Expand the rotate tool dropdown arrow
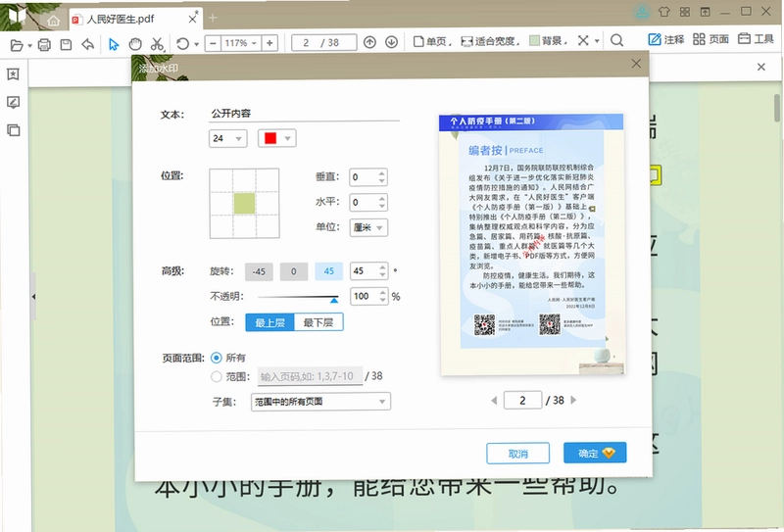 (197, 44)
